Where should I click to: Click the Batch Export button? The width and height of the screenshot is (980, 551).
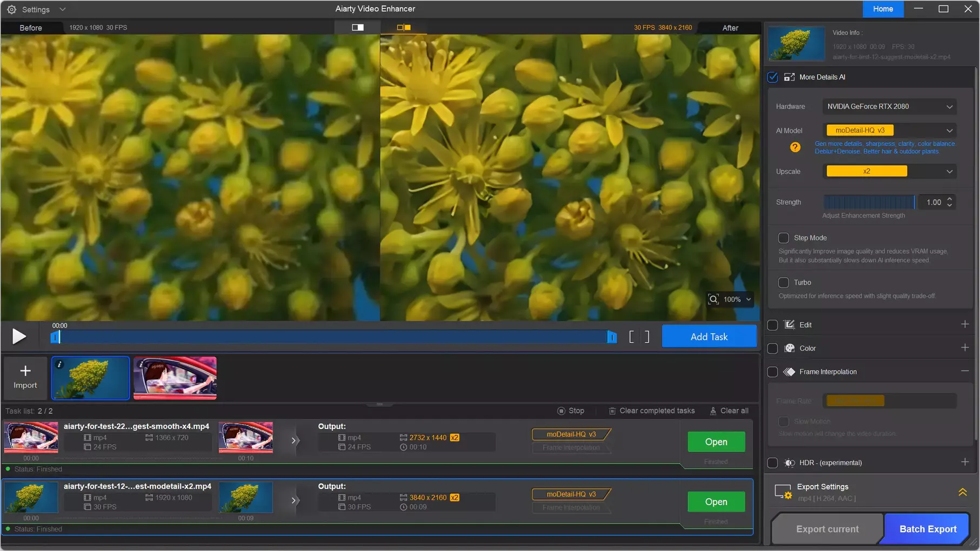coord(928,529)
